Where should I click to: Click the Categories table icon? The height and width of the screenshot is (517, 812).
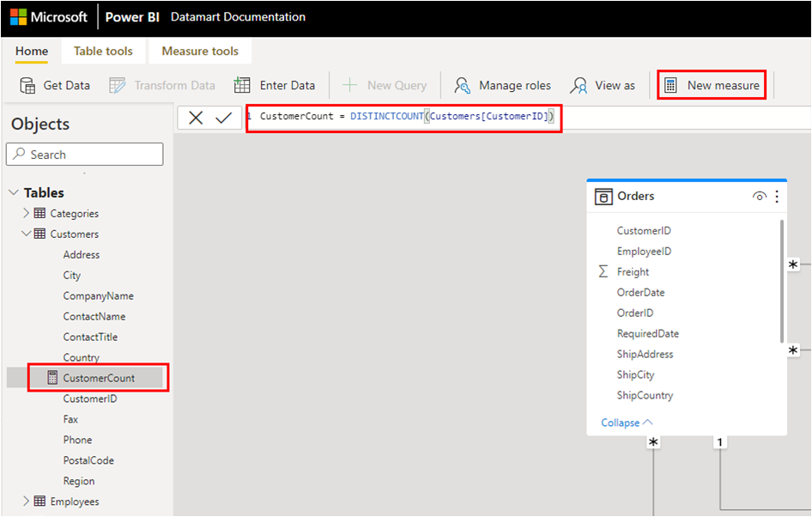coord(39,213)
